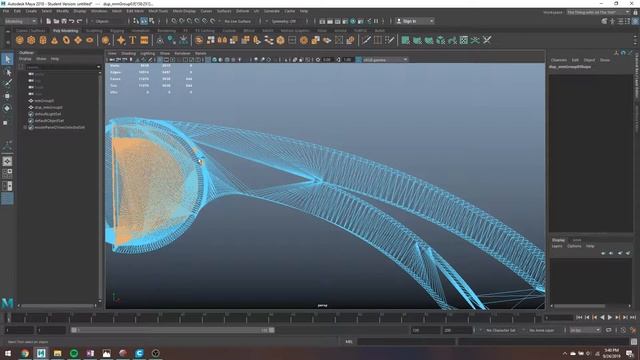This screenshot has width=640, height=360.
Task: Toggle visibility checkbox of defaultLightSet
Action: click(31, 114)
